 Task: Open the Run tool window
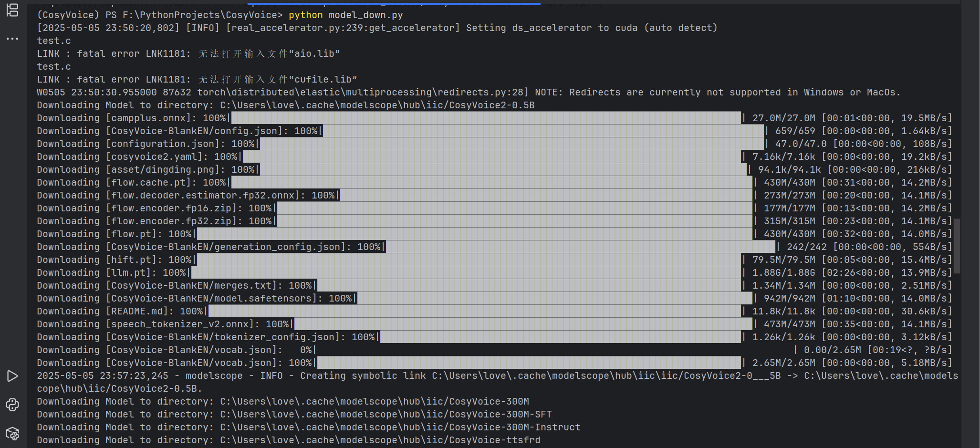(12, 376)
